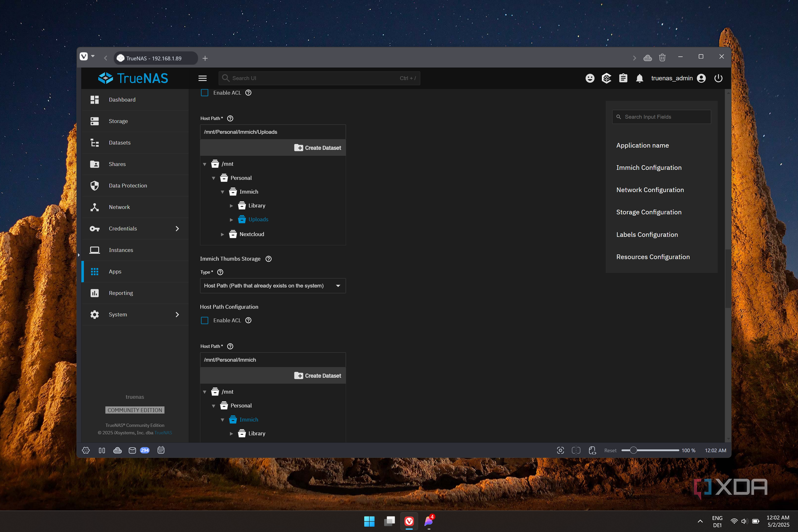Click the TrueNAS link in footer
The height and width of the screenshot is (532, 798).
point(163,433)
